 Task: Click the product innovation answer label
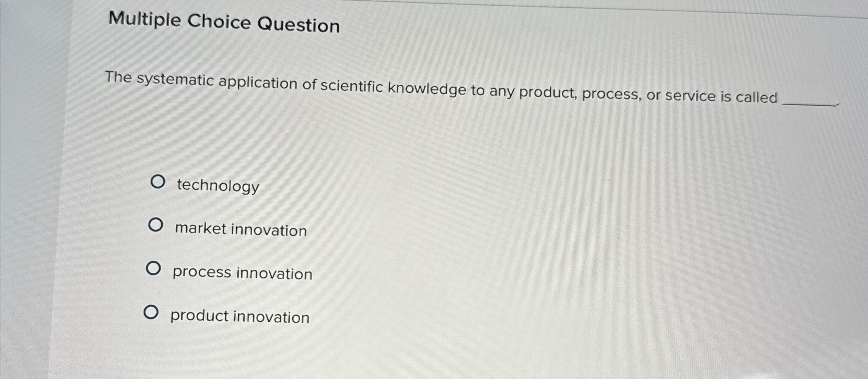tap(239, 317)
